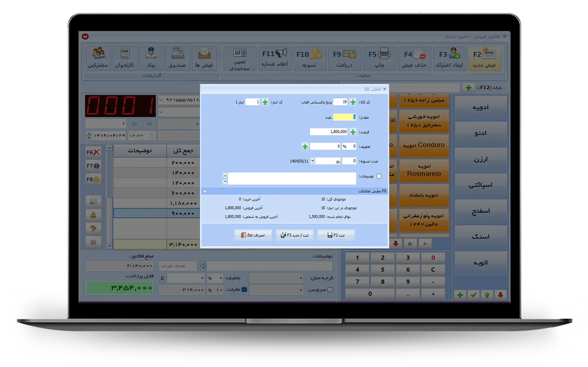The width and height of the screenshot is (588, 367).
Task: Select the ارزن category tab
Action: 481,159
